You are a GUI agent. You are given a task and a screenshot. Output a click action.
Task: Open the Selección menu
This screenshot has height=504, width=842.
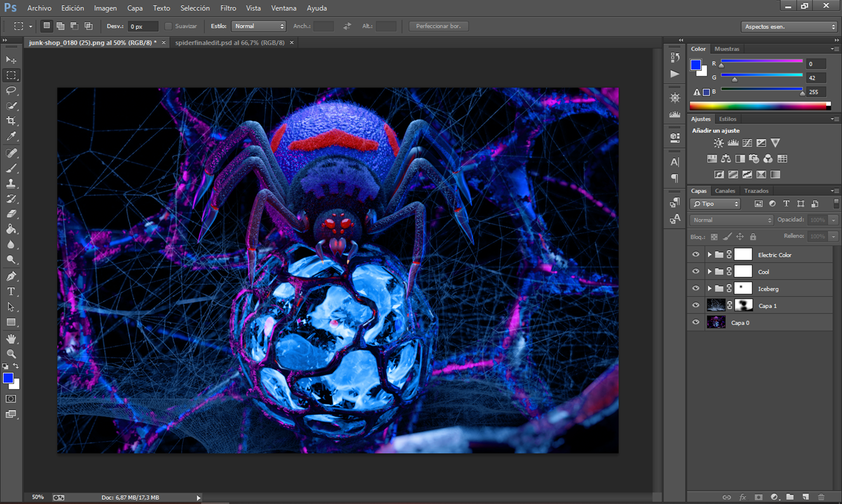[195, 8]
